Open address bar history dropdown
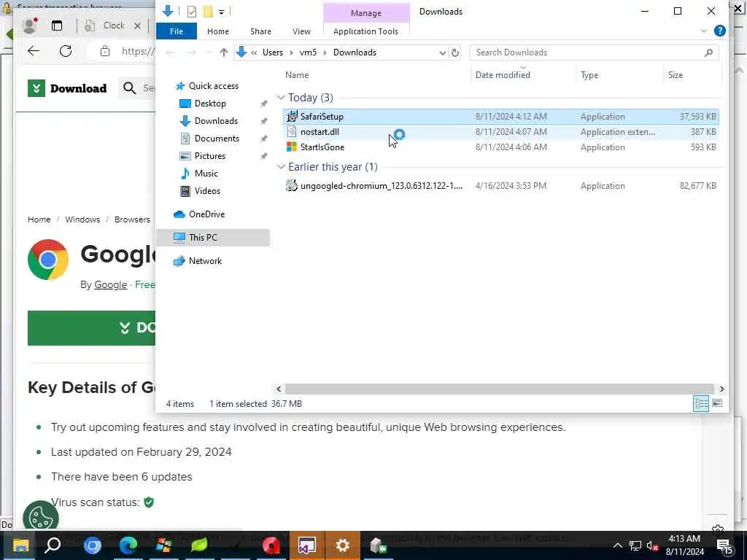 tap(442, 52)
